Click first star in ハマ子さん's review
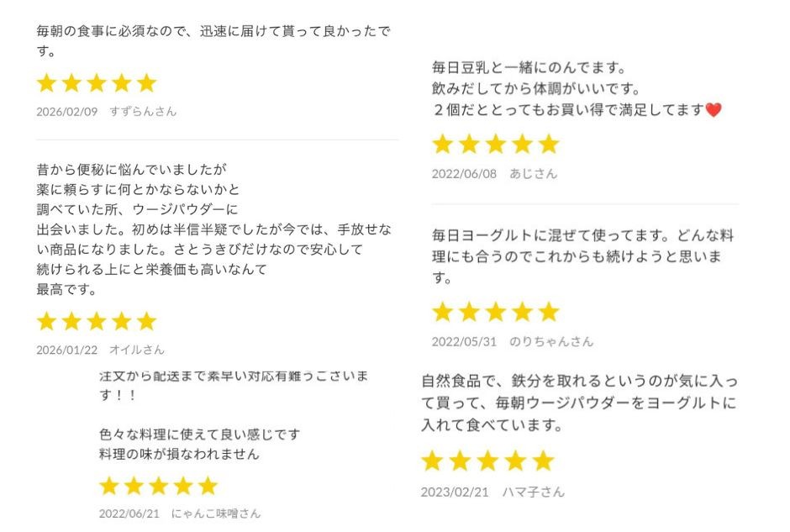790x532 pixels. (432, 461)
